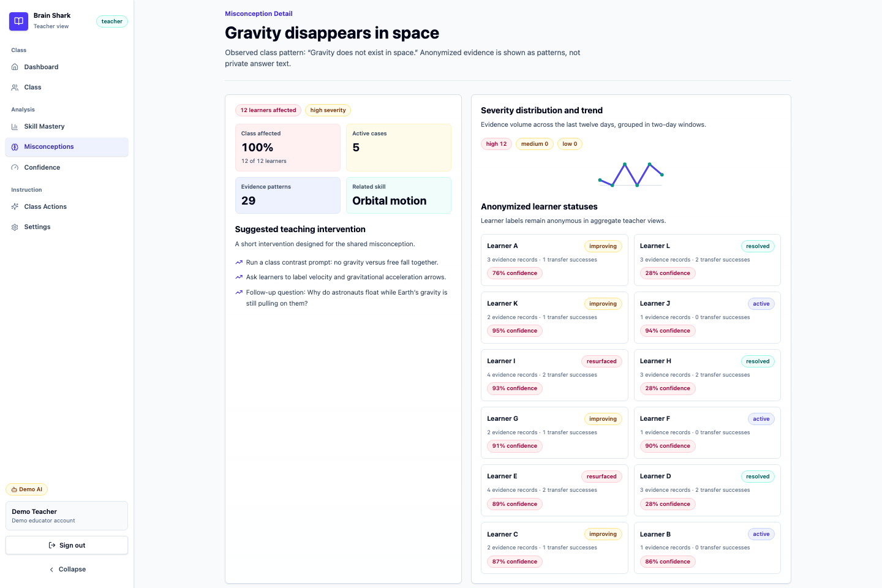Image resolution: width=882 pixels, height=588 pixels.
Task: Click the Dashboard home icon
Action: coord(15,67)
